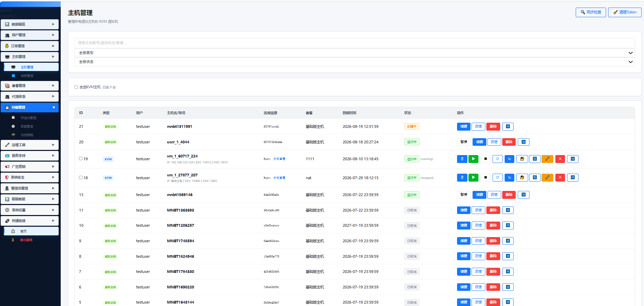The width and height of the screenshot is (644, 306).
Task: Toggle the 全选KVM主机 checkbox
Action: coord(76,87)
